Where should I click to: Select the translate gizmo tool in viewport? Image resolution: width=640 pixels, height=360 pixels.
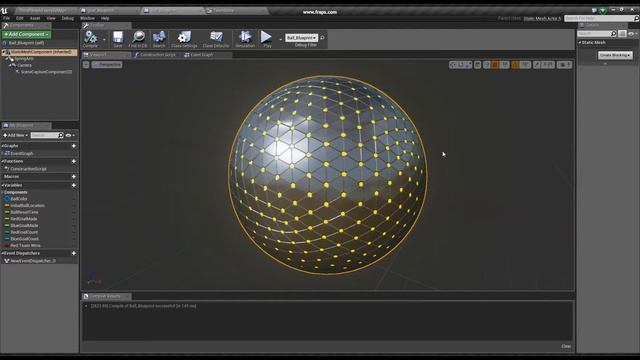[x=453, y=64]
